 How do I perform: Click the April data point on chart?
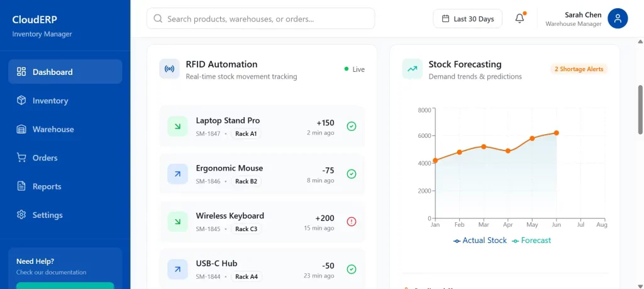pyautogui.click(x=508, y=151)
